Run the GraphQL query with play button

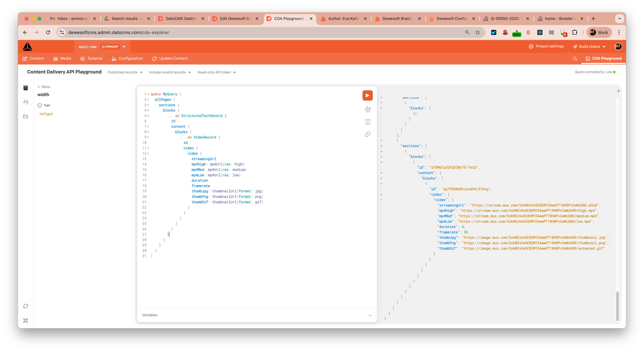point(367,95)
